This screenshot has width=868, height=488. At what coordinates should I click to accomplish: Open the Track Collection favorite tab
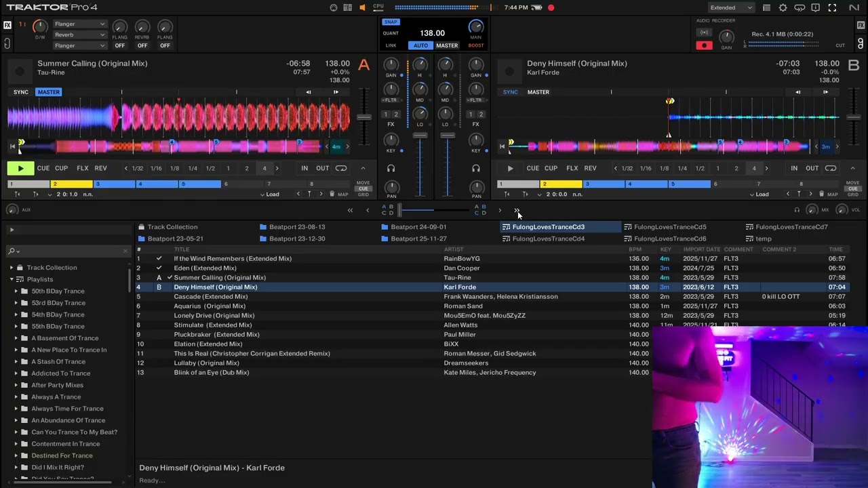click(172, 227)
